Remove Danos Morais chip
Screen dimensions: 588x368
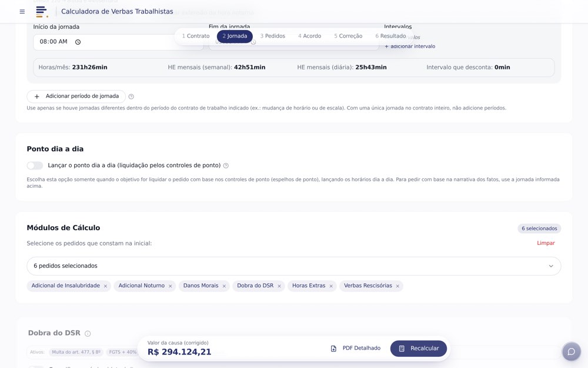[224, 286]
